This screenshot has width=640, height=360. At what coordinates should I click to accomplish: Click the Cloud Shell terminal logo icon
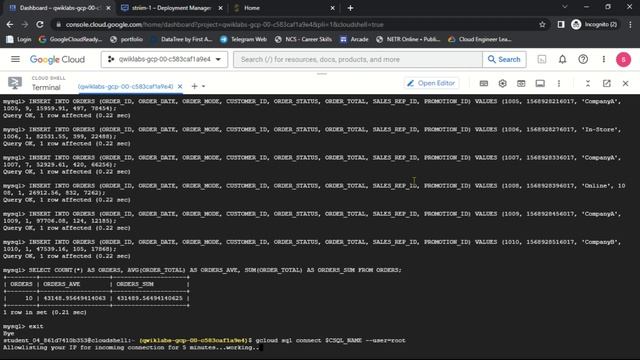(15, 83)
